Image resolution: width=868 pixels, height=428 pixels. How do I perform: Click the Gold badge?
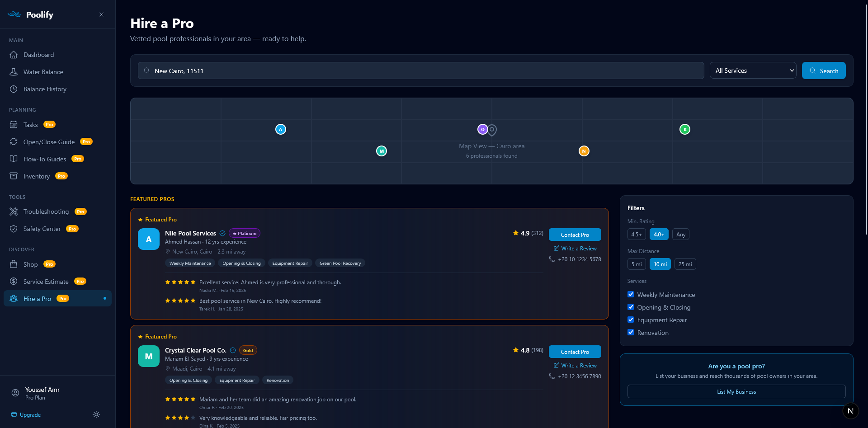248,350
